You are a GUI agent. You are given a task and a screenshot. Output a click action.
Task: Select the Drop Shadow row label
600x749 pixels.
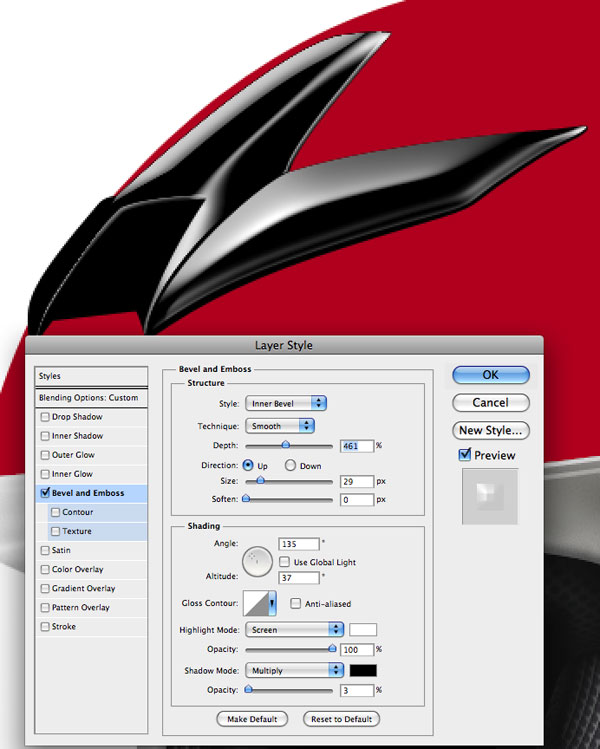tap(77, 417)
